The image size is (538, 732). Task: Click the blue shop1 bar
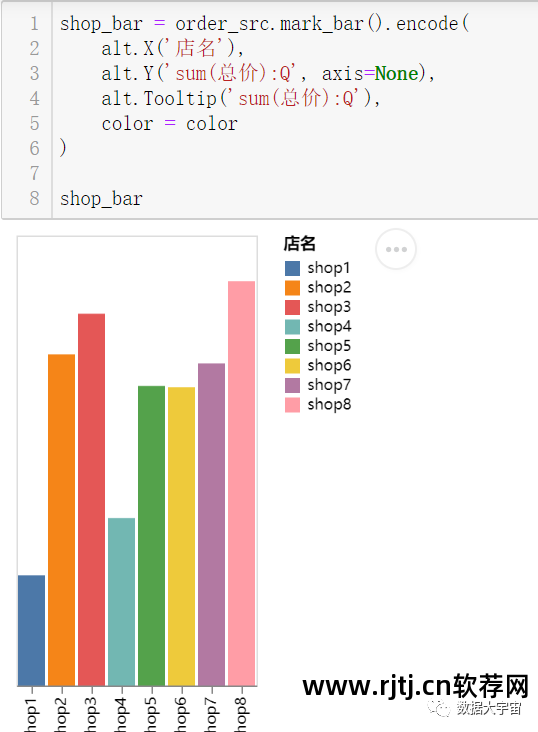32,630
